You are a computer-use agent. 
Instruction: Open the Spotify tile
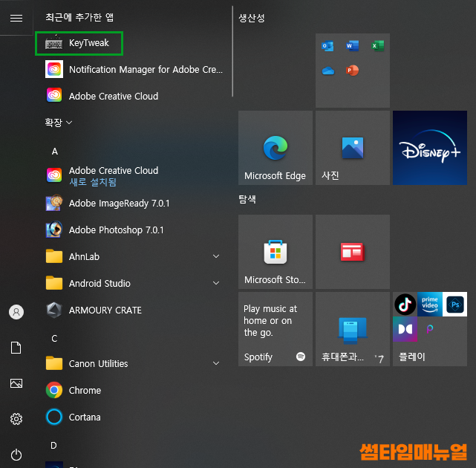276,329
